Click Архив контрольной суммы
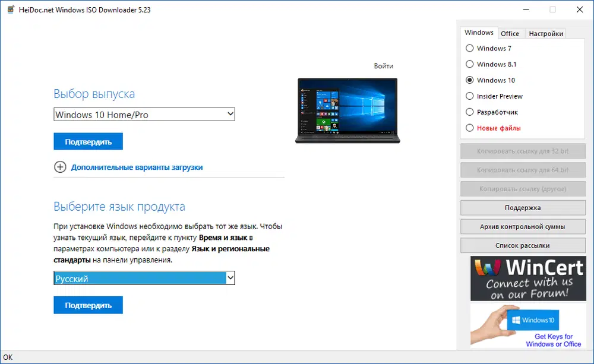 523,226
